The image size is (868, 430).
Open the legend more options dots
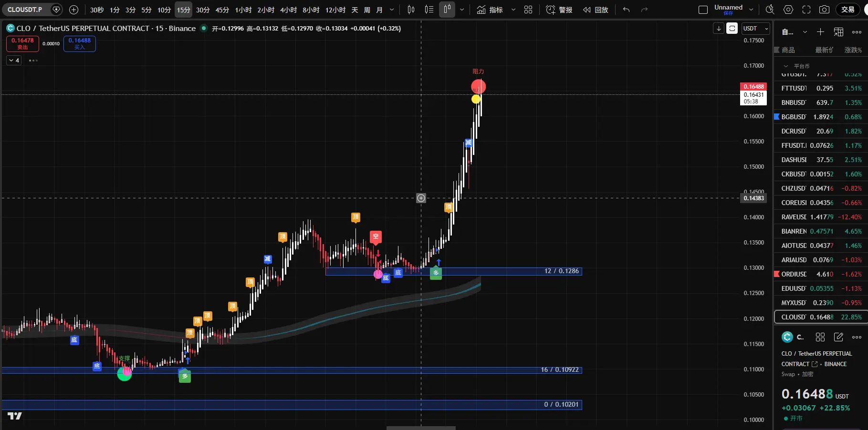(x=33, y=61)
